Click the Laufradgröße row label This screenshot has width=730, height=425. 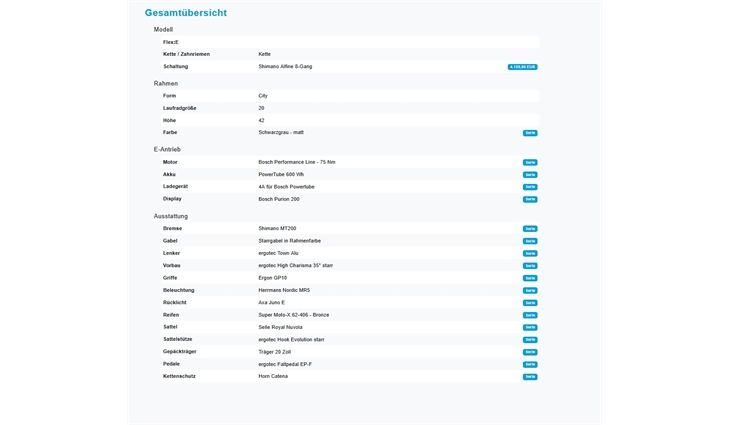[x=178, y=108]
